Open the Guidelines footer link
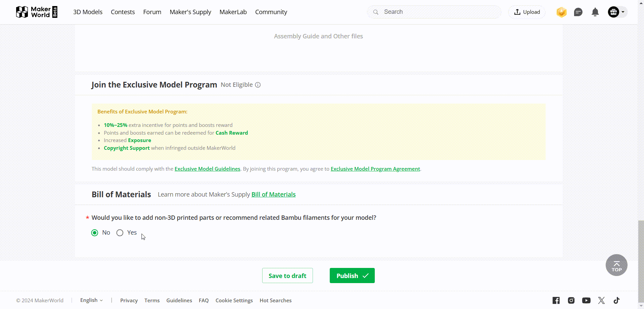Screen dimensions: 644x309 point(179,301)
